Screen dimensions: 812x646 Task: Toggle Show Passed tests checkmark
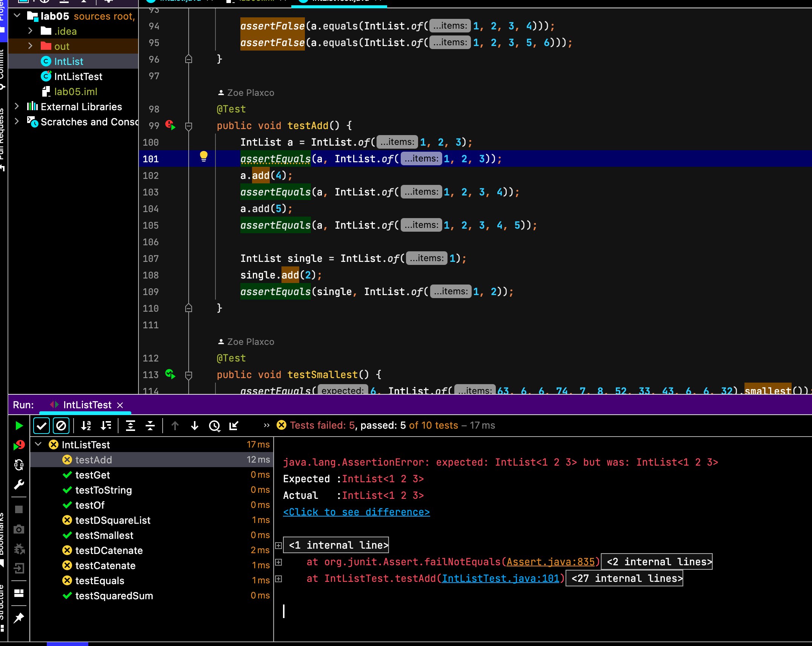tap(42, 426)
